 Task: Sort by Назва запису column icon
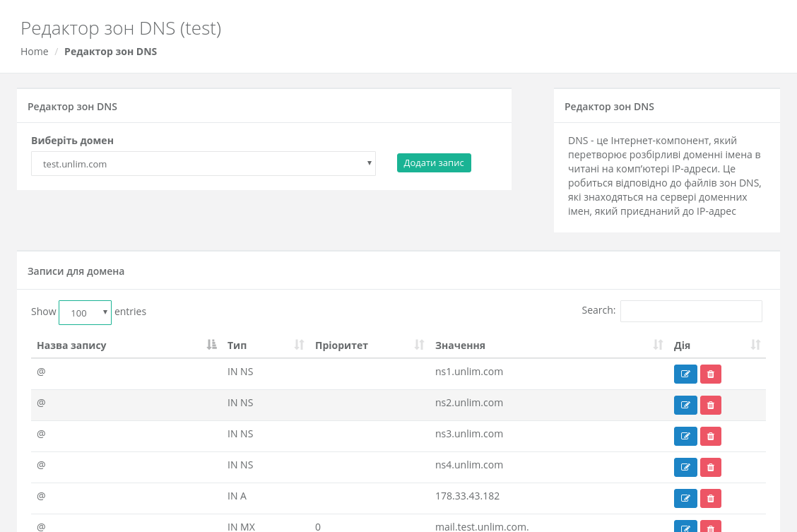211,345
